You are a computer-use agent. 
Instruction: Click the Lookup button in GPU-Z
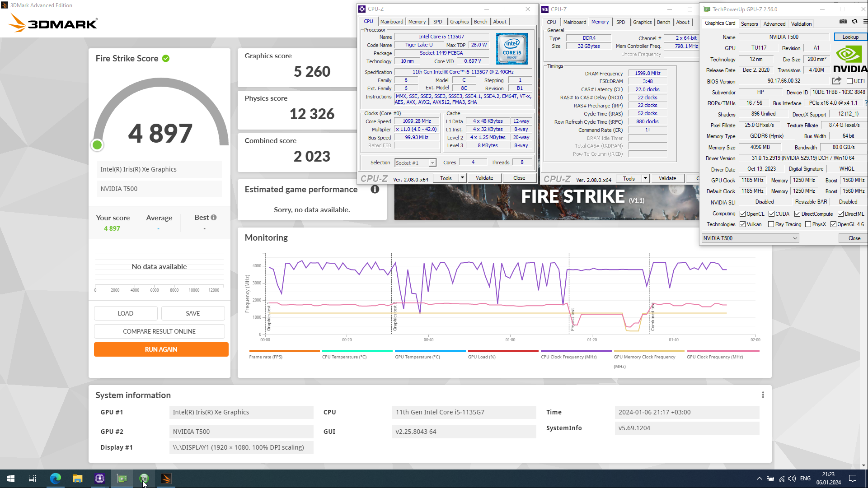(x=850, y=37)
